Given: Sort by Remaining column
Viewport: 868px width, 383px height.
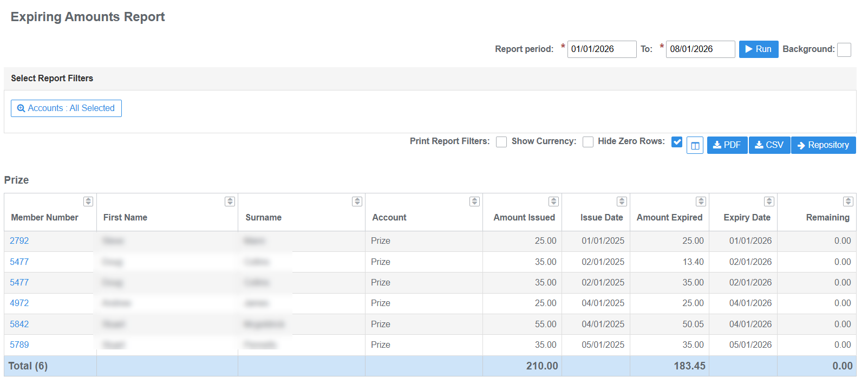Looking at the screenshot, I should pyautogui.click(x=848, y=202).
